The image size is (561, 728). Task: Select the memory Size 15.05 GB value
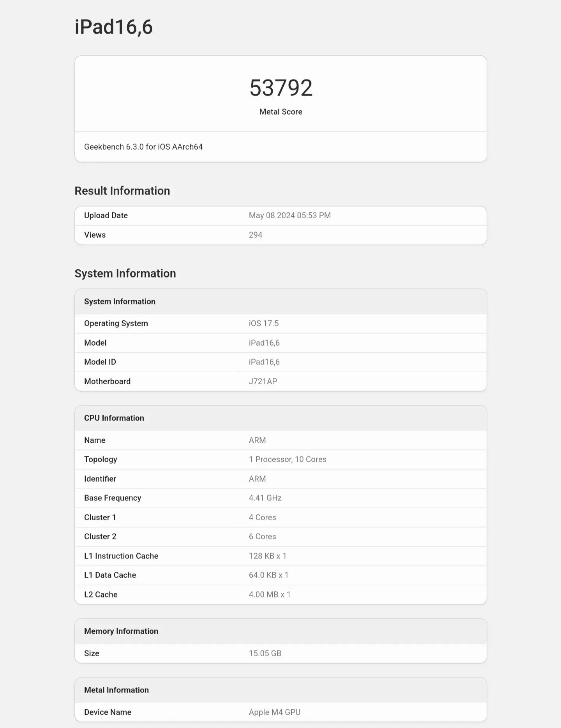[265, 654]
